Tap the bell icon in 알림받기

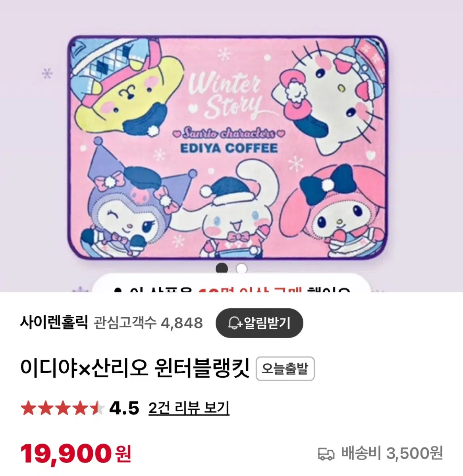235,323
